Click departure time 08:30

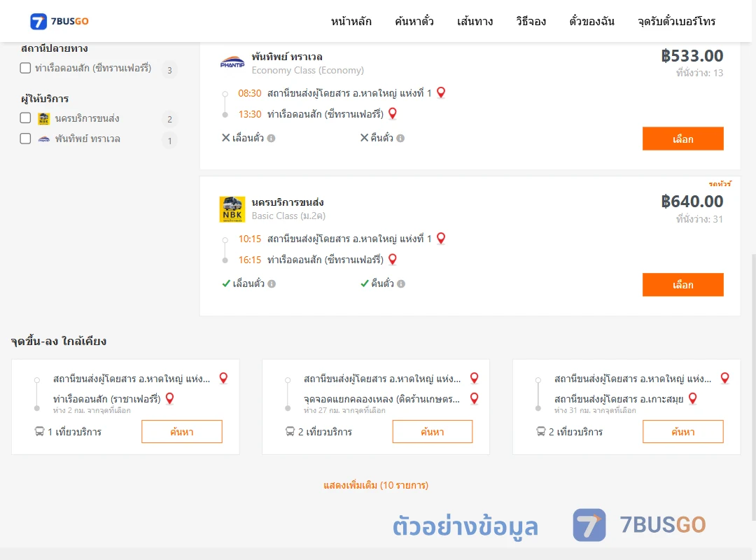[250, 93]
